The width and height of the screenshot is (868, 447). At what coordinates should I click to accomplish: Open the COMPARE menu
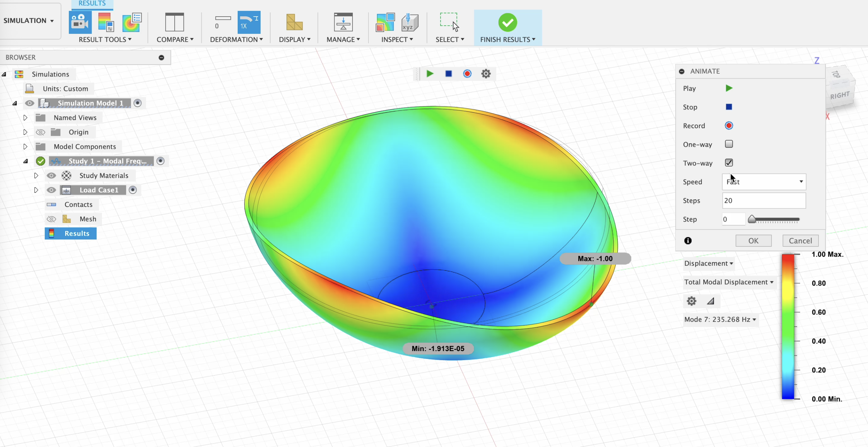point(175,39)
